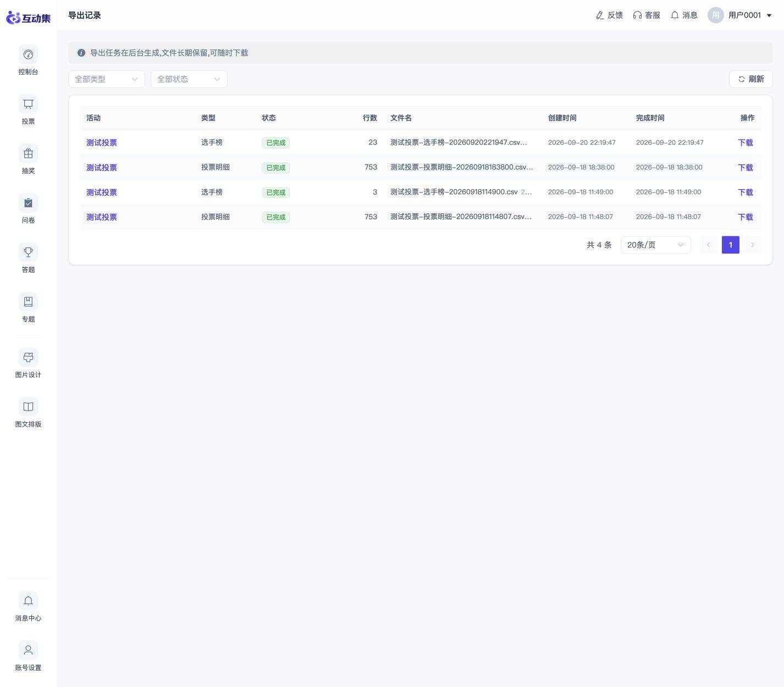Click the 完成时间 column header
This screenshot has height=687, width=784.
coord(650,118)
